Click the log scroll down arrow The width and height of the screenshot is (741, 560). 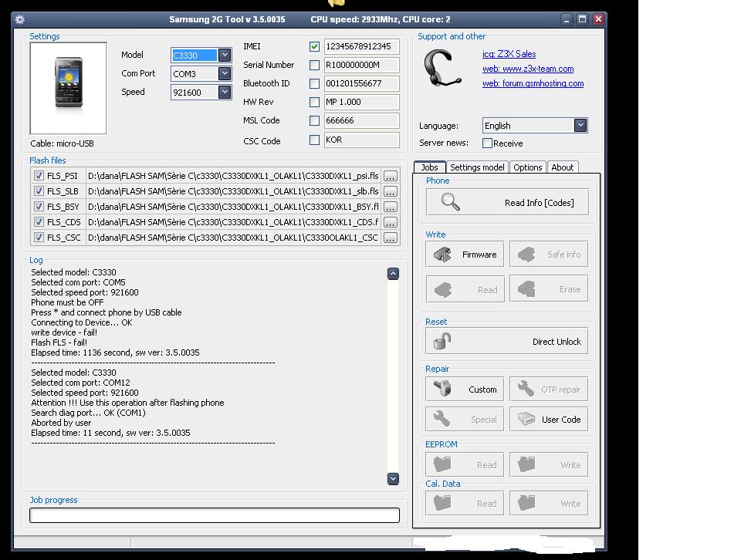pyautogui.click(x=393, y=479)
